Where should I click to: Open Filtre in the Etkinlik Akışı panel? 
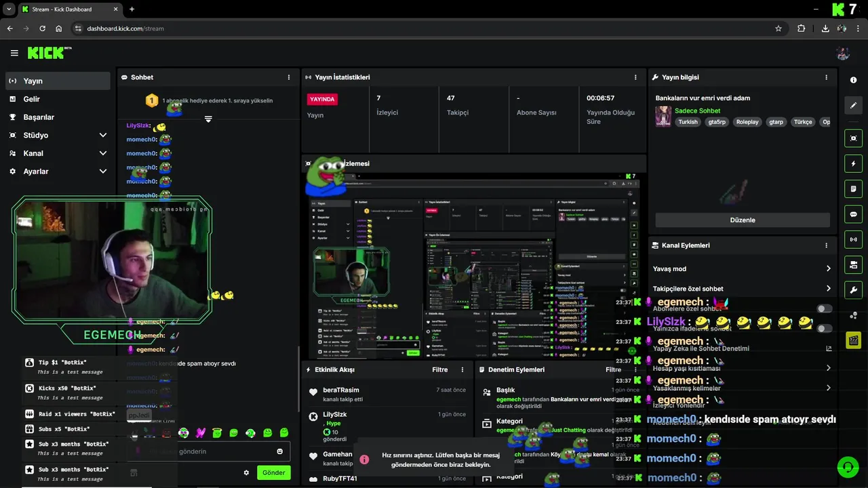point(440,369)
